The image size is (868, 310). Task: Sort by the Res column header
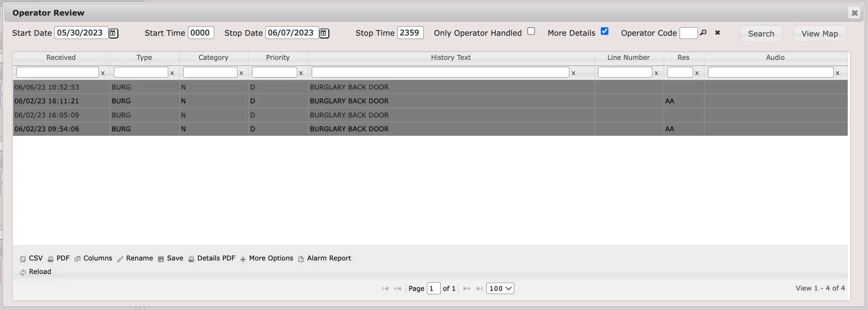pos(684,58)
